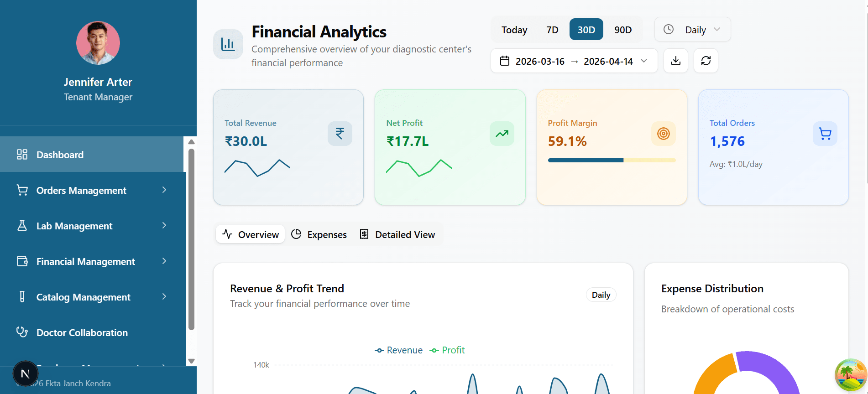Click the download export icon button

pos(676,61)
